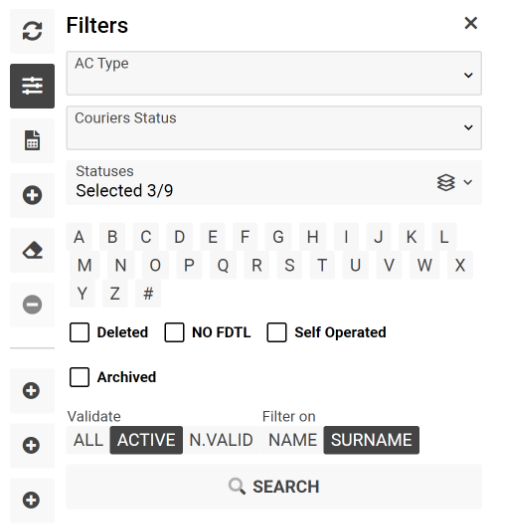Open the spreadsheet export icon

tap(32, 140)
